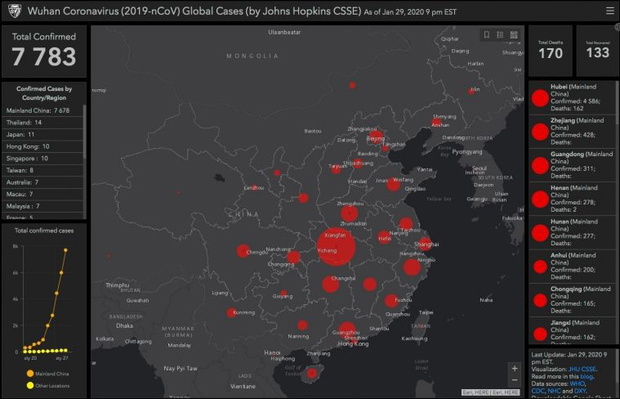The height and width of the screenshot is (399, 620).
Task: Select Australia: 7 row
Action: [43, 182]
